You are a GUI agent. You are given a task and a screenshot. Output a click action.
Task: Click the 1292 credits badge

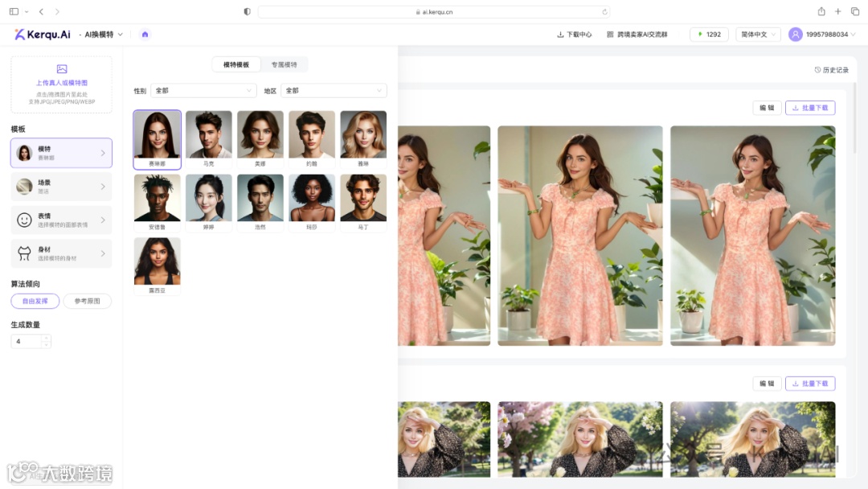pos(709,35)
